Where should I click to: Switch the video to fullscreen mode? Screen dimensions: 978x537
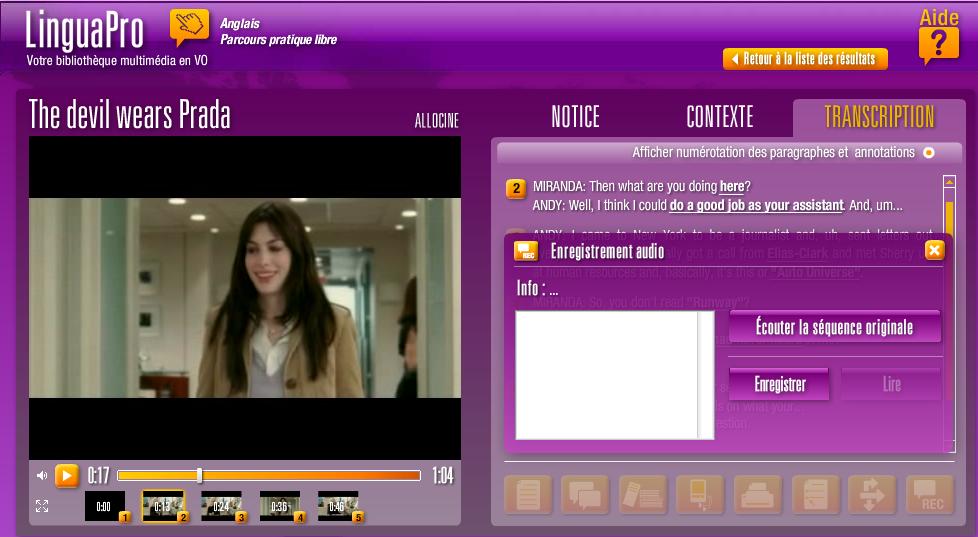(42, 506)
